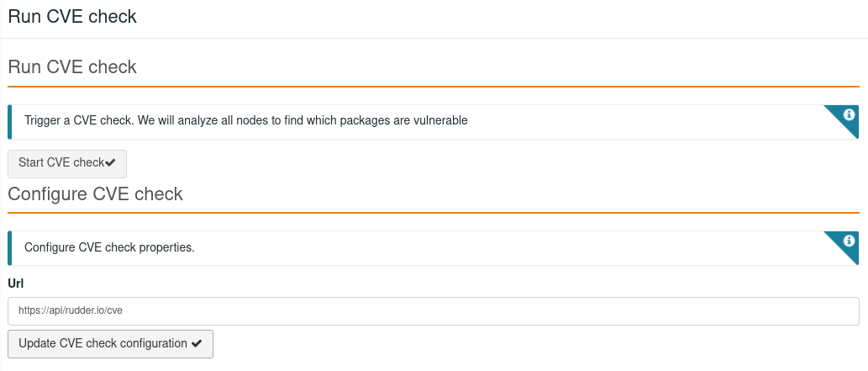Click info icon in Trigger CVE check notice
The width and height of the screenshot is (868, 371).
tap(849, 114)
